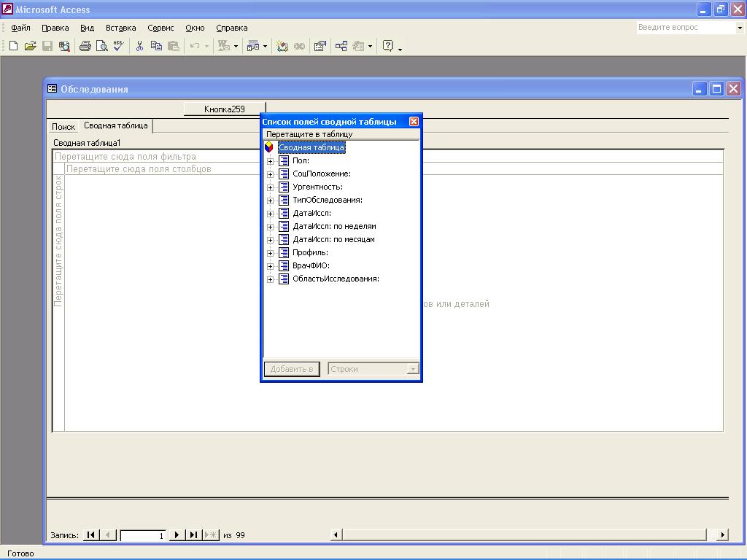Open the Analyze dropdown arrow
Viewport: 747px width, 560px height.
coord(266,46)
